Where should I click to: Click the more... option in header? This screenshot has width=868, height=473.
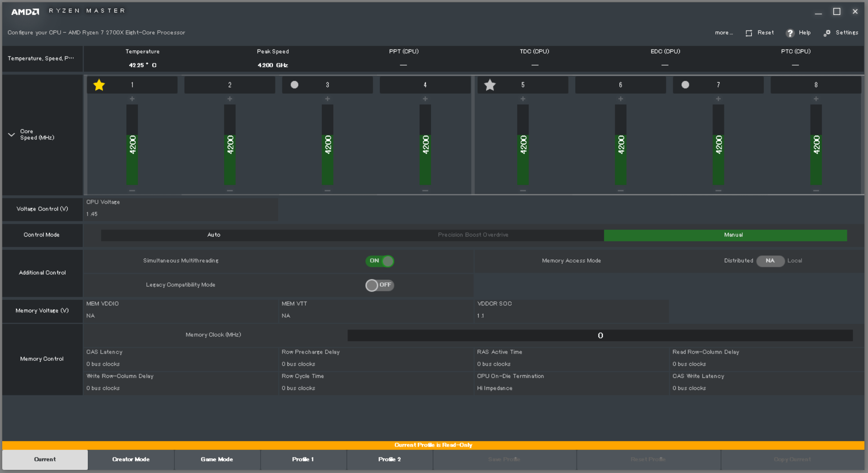click(723, 33)
